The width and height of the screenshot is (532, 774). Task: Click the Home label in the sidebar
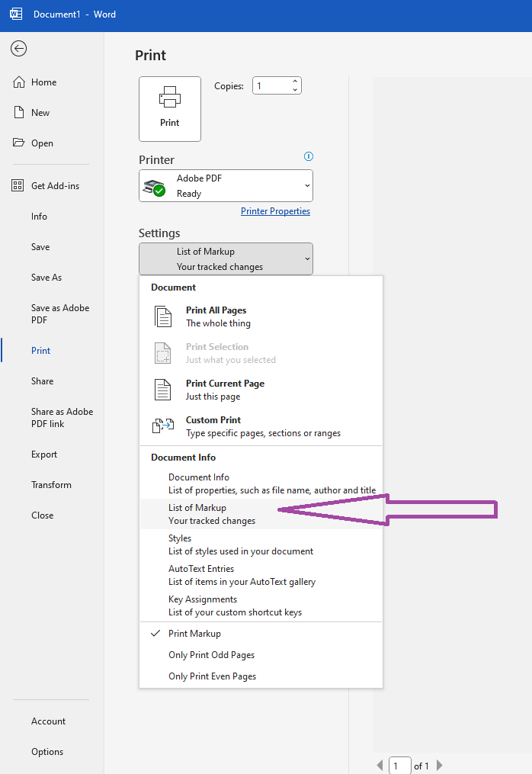coord(44,82)
